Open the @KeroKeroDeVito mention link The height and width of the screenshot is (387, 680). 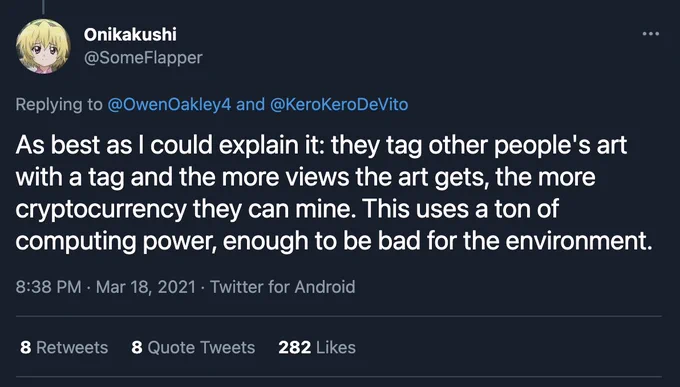pos(339,105)
